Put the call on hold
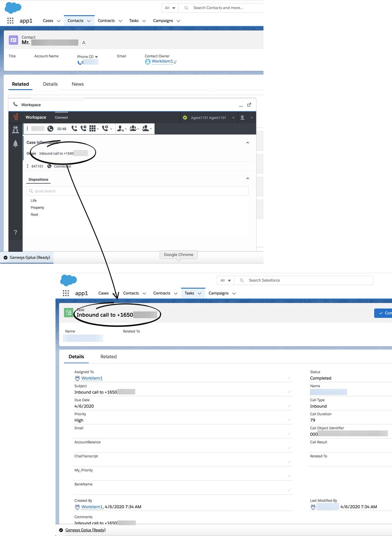 [84, 128]
